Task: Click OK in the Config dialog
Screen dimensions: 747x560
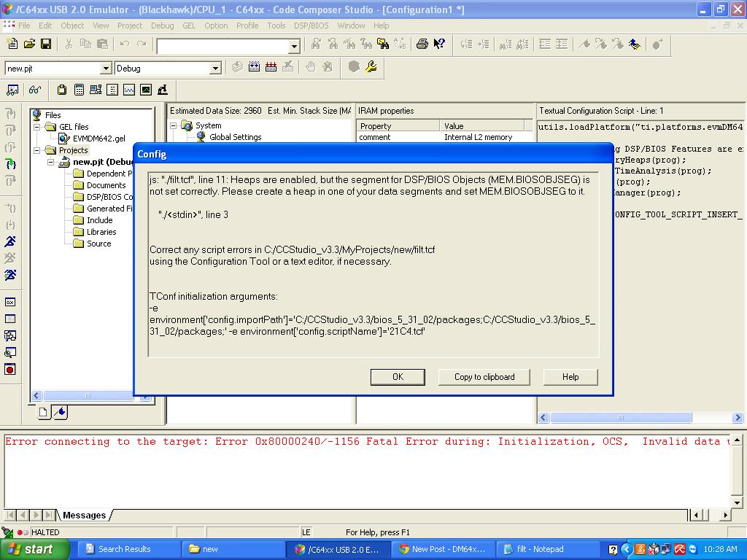Action: point(398,377)
